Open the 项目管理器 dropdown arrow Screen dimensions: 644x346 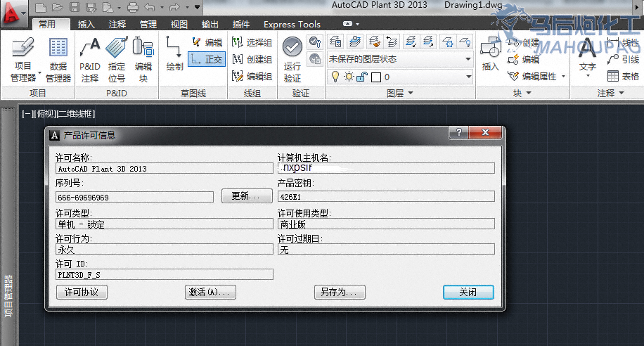pyautogui.click(x=40, y=73)
